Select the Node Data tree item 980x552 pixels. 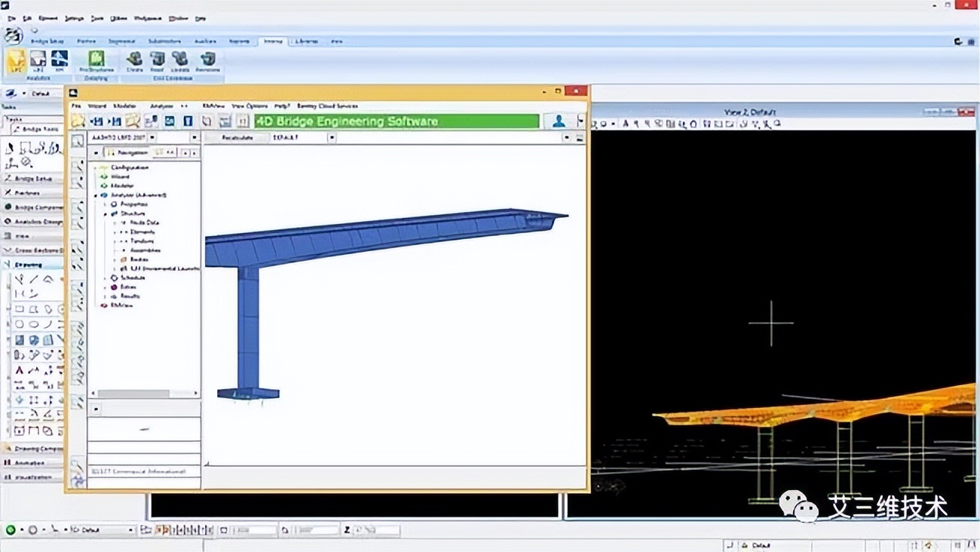point(143,222)
